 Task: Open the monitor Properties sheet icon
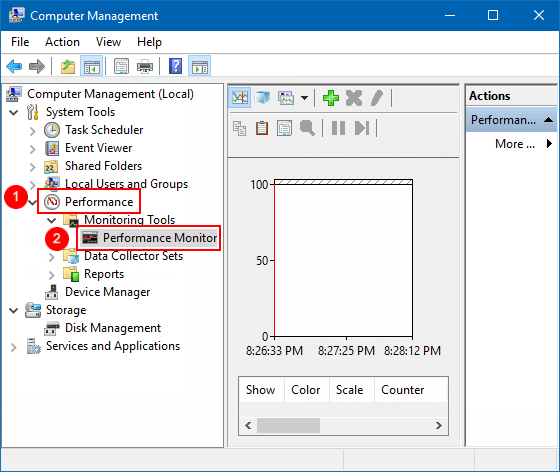click(x=285, y=128)
